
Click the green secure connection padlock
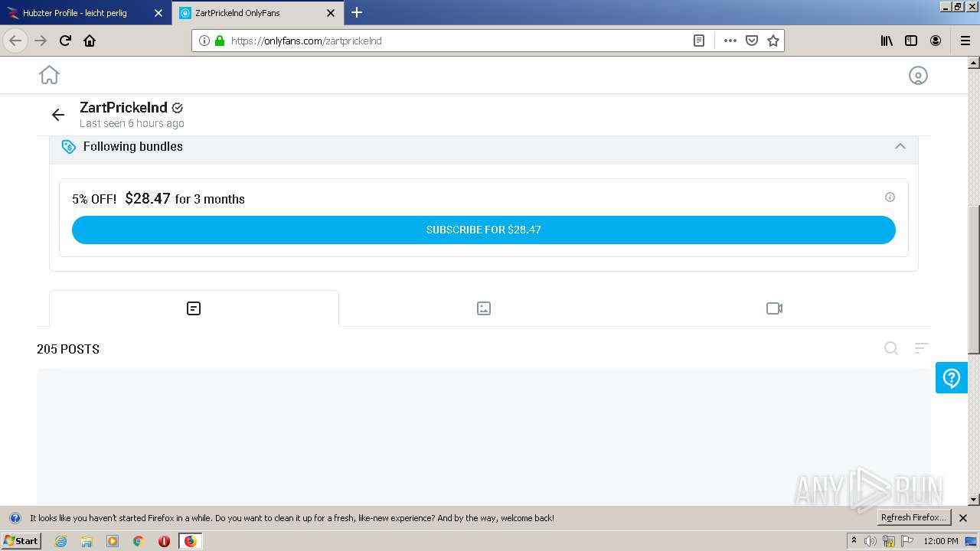click(x=220, y=41)
